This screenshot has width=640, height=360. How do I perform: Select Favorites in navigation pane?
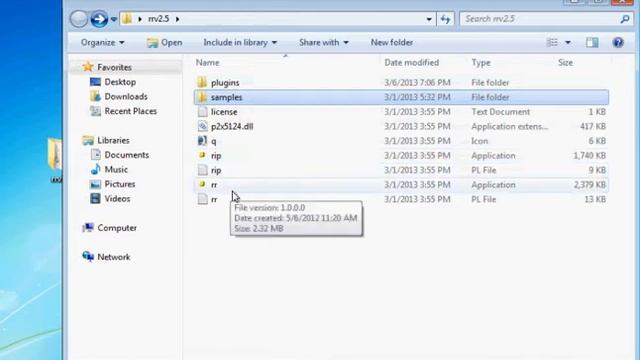(x=114, y=67)
